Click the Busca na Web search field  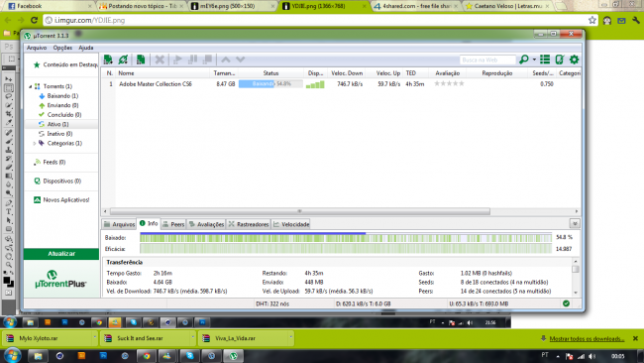[x=487, y=60]
